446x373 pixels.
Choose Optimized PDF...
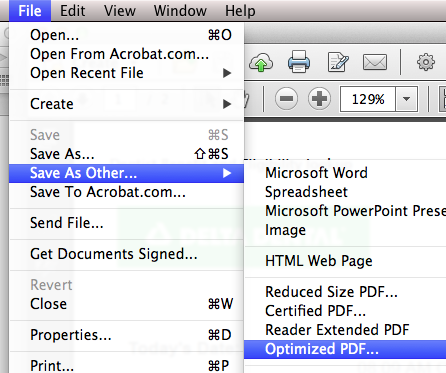345,349
